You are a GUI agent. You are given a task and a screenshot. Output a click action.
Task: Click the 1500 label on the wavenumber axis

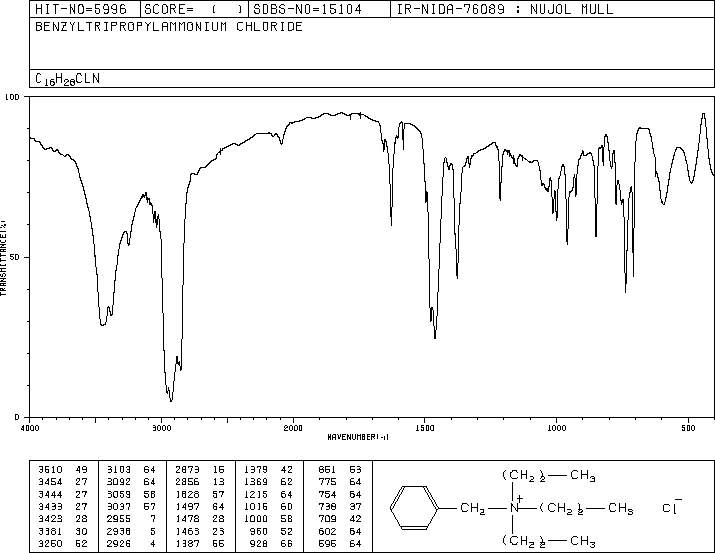pos(425,428)
